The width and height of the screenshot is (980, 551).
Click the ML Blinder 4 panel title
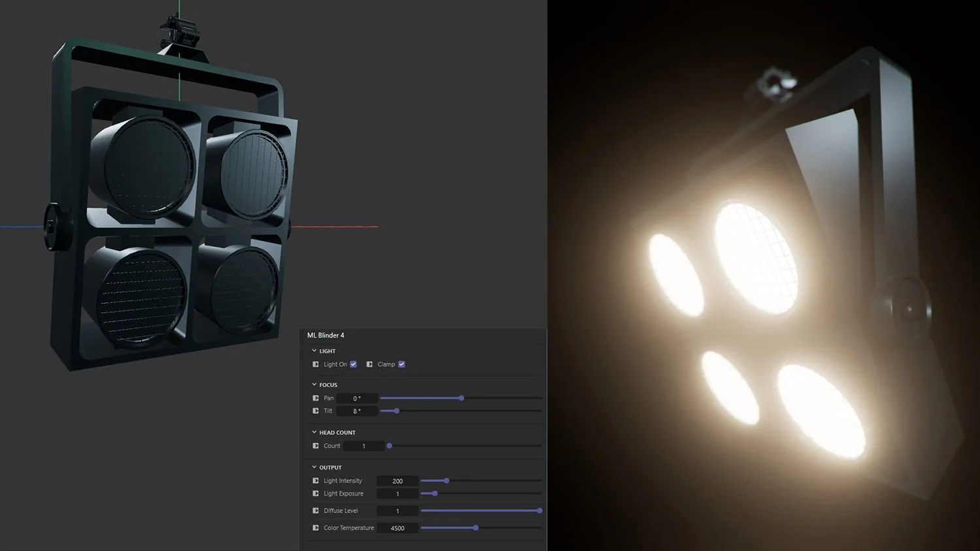325,335
